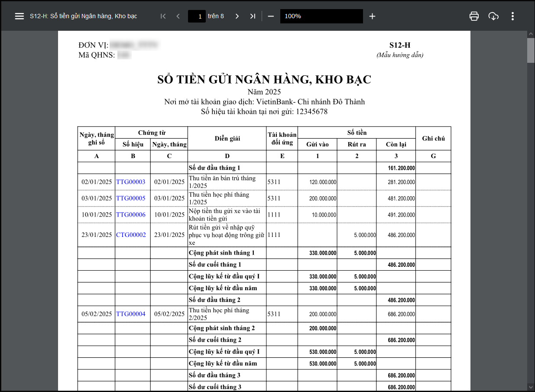Click 'Còn lại' column header

point(396,144)
